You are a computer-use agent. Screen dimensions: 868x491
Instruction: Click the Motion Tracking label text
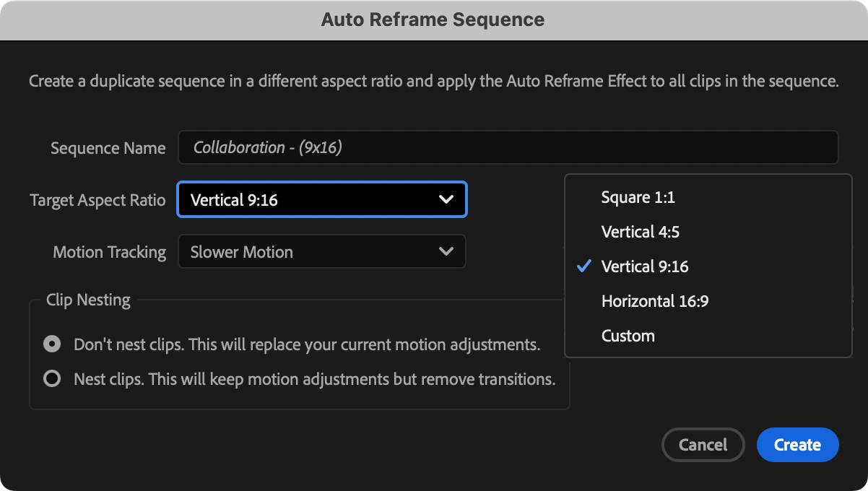109,252
